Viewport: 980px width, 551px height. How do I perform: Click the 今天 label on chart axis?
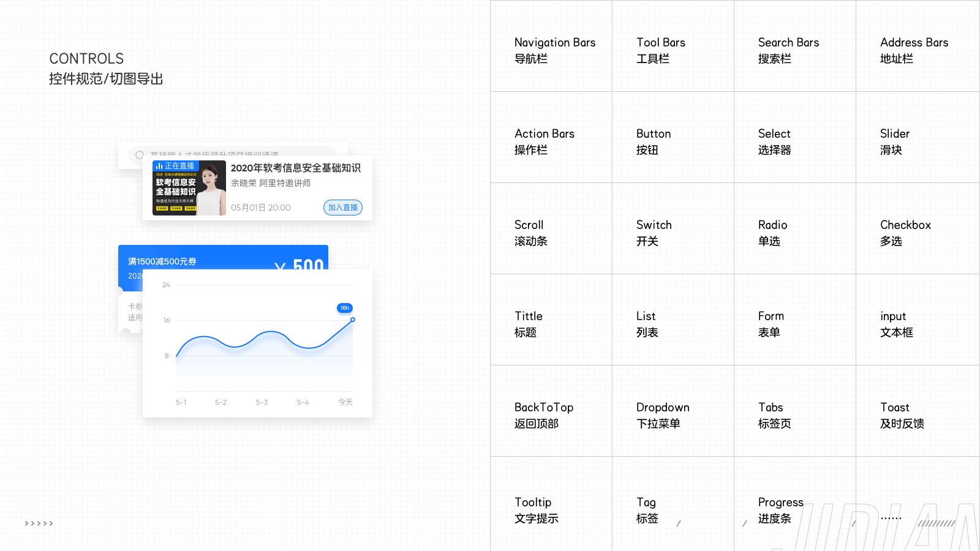point(345,402)
